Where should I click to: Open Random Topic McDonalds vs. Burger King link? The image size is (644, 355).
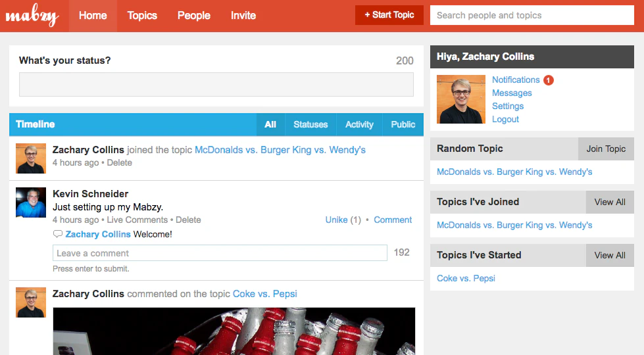(x=514, y=172)
